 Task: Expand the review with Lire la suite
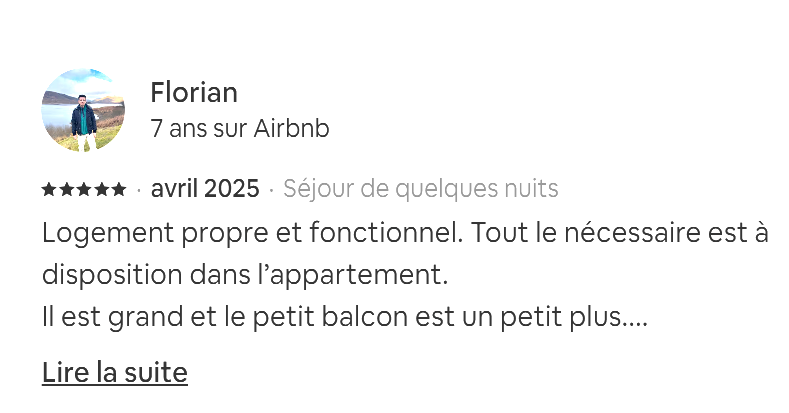115,372
